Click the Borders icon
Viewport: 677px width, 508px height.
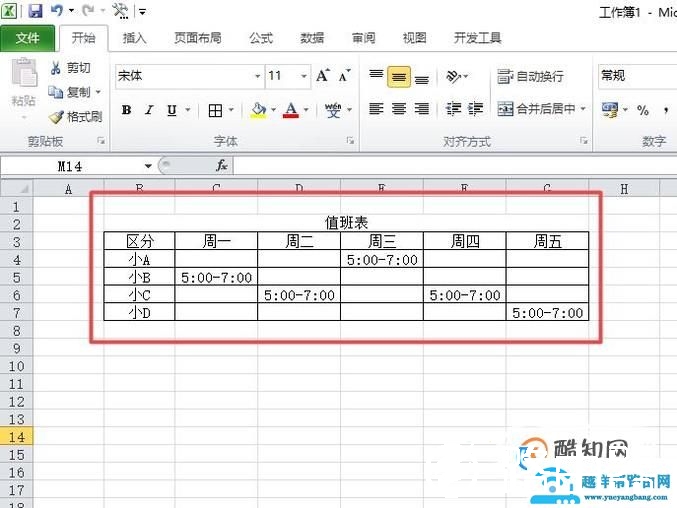215,110
